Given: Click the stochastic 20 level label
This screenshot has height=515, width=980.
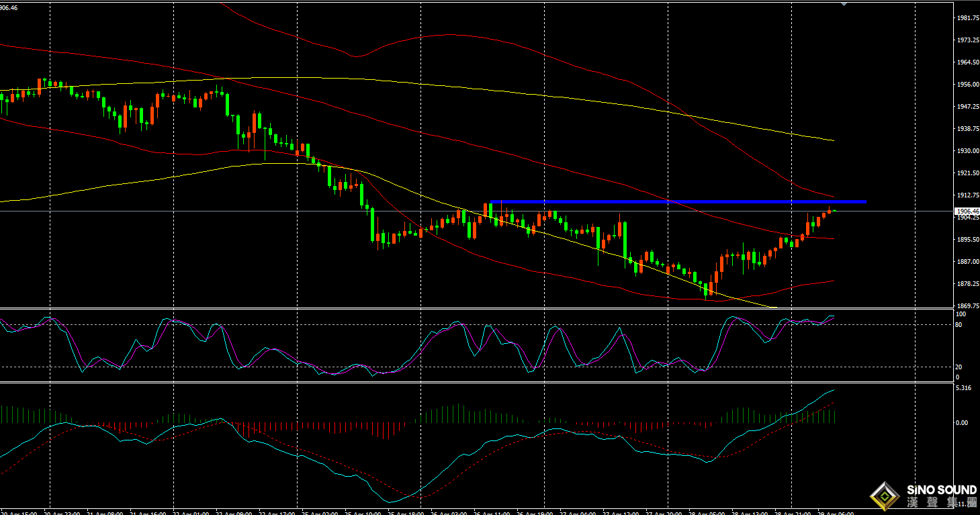Looking at the screenshot, I should (x=959, y=367).
